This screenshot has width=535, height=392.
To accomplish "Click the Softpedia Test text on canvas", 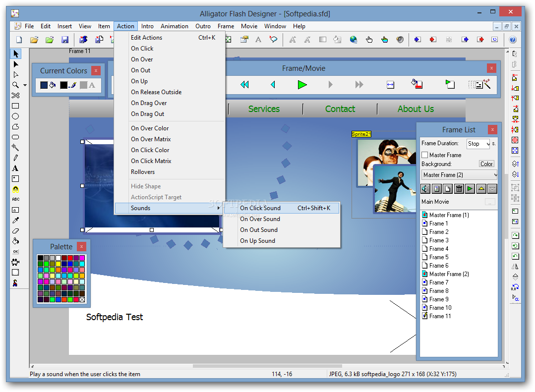I will (x=115, y=317).
